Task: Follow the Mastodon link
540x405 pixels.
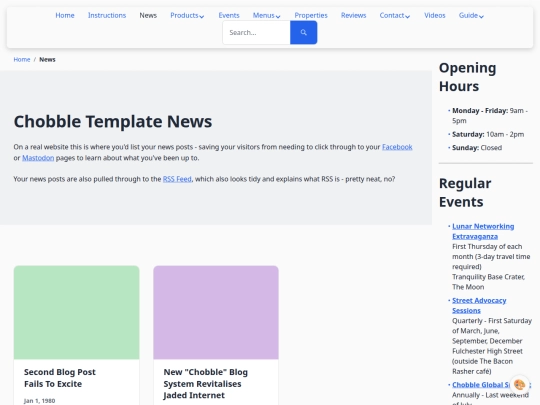Action: pyautogui.click(x=38, y=158)
